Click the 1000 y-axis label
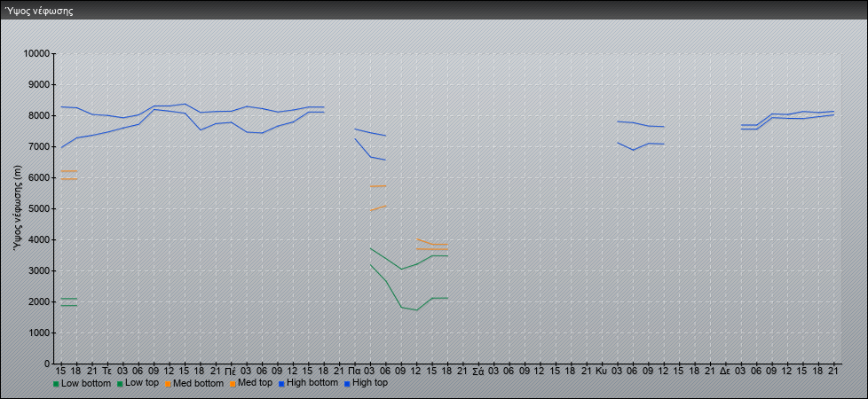 [x=38, y=332]
